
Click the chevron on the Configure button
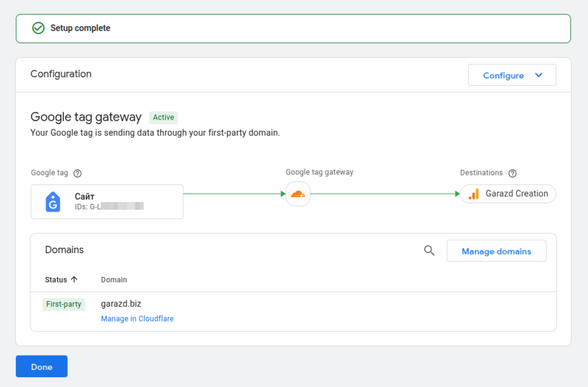[538, 75]
